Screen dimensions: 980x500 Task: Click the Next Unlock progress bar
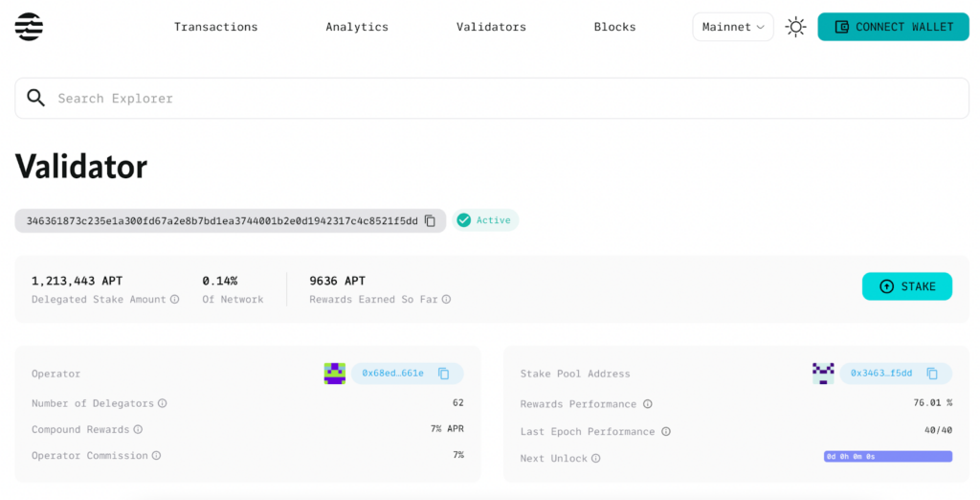pos(887,457)
